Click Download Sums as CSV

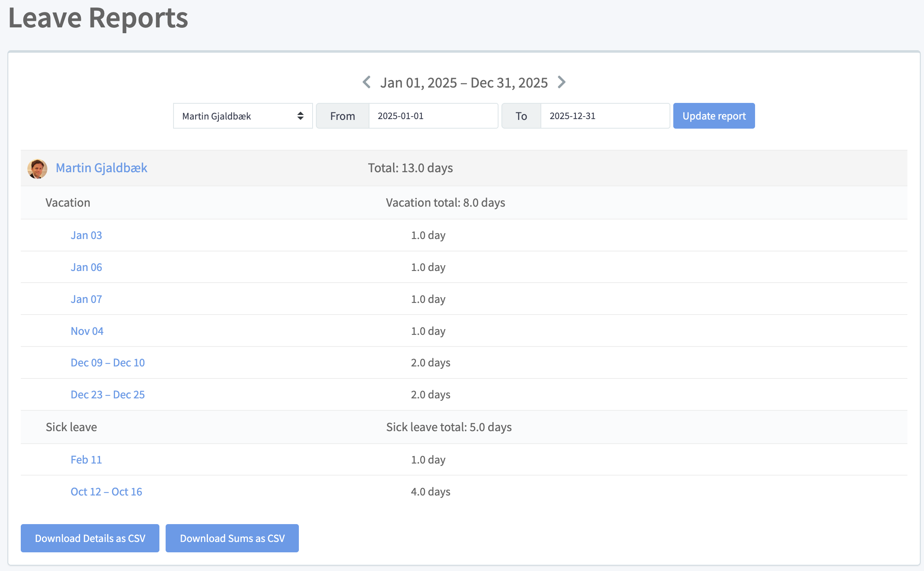click(x=232, y=538)
